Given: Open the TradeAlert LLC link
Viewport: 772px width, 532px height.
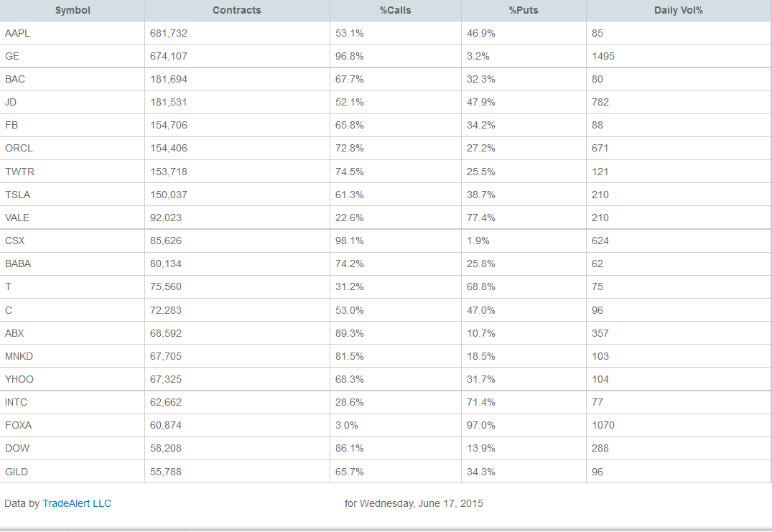Looking at the screenshot, I should coord(77,503).
